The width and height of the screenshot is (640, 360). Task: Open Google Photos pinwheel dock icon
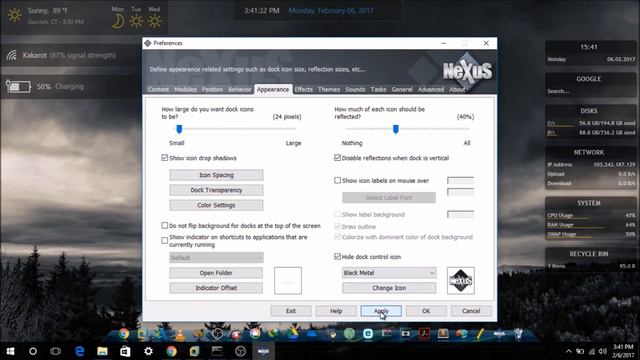point(255,334)
